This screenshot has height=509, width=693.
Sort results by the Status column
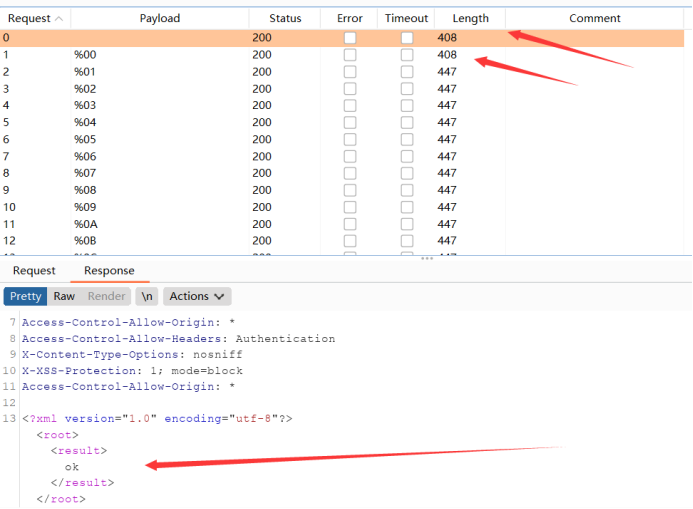[x=285, y=18]
